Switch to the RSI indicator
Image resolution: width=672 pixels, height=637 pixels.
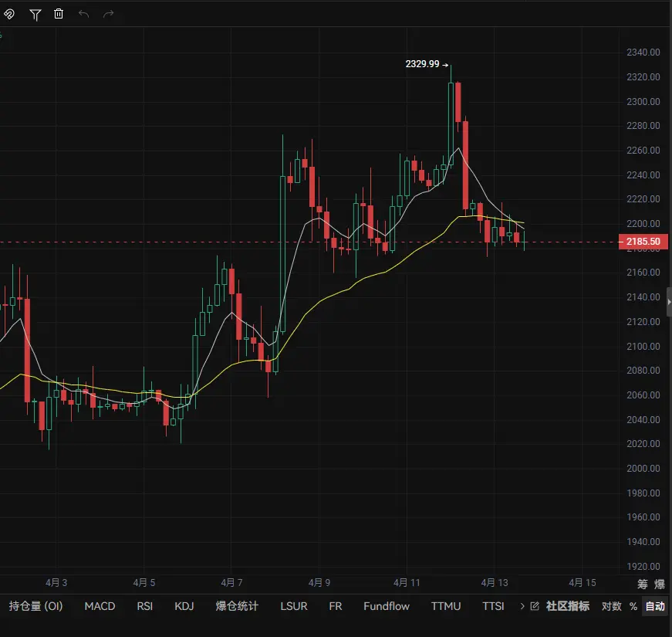144,605
